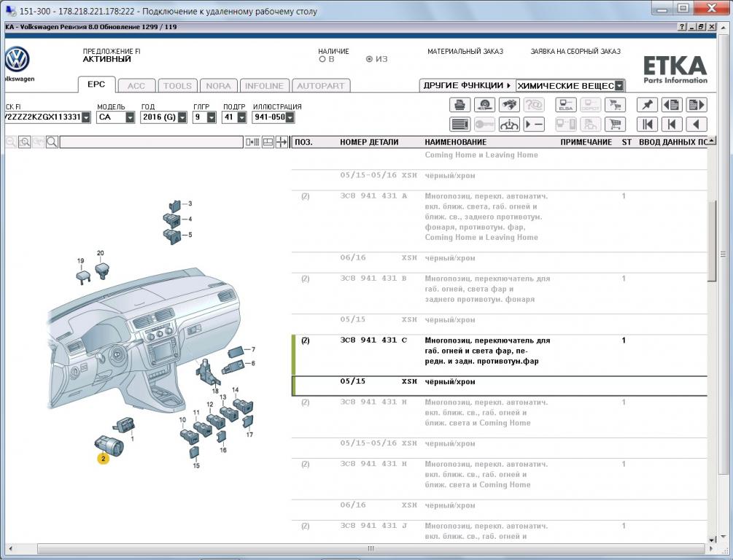Select the "ИЗ" availability radio button
Viewport: 733px width, 560px height.
coord(369,59)
